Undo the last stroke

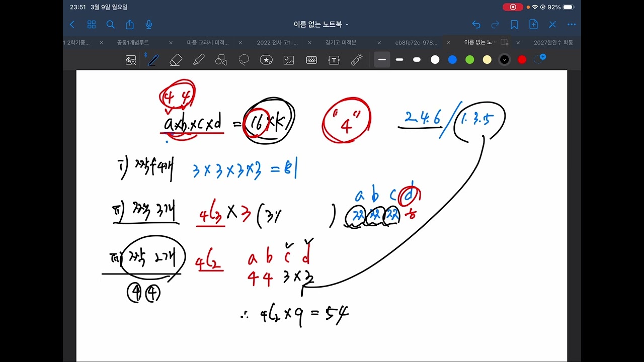click(x=476, y=24)
